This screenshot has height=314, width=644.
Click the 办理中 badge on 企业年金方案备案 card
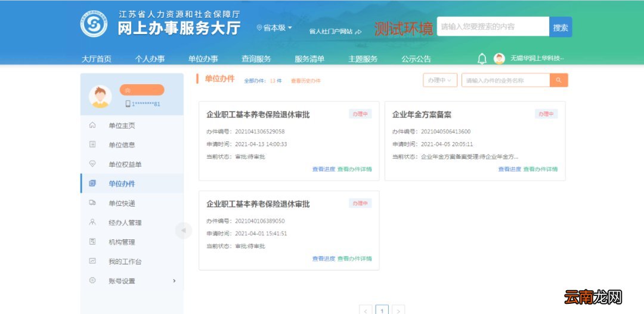pos(546,114)
